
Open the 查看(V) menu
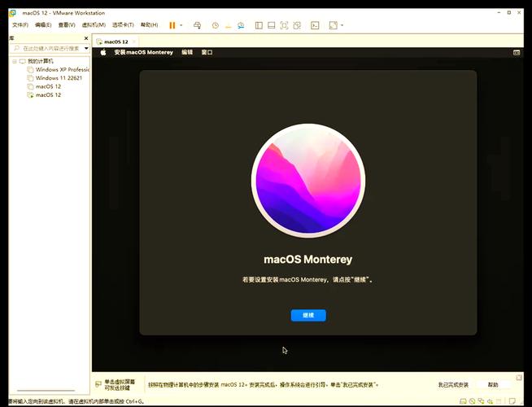click(x=67, y=25)
